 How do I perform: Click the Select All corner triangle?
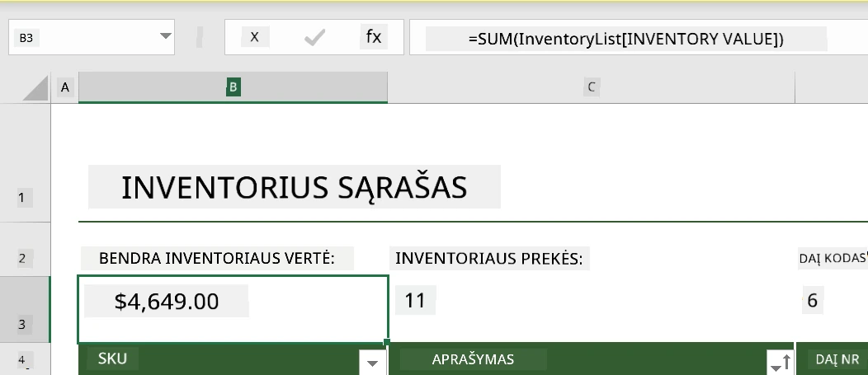(35, 87)
